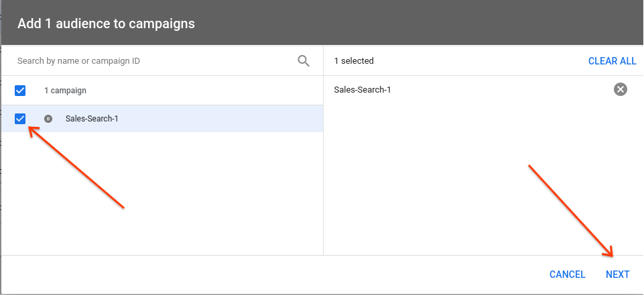Click the empty footer area left of CANCEL

[268, 275]
